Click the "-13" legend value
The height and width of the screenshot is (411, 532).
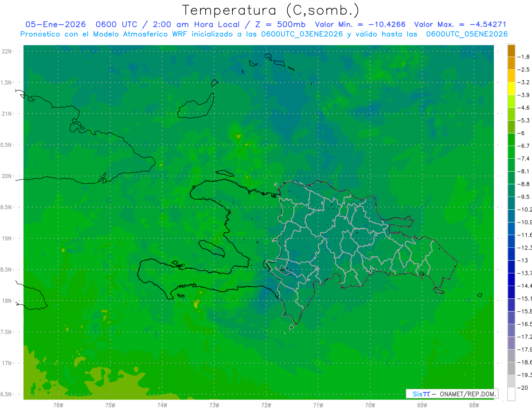click(x=523, y=260)
